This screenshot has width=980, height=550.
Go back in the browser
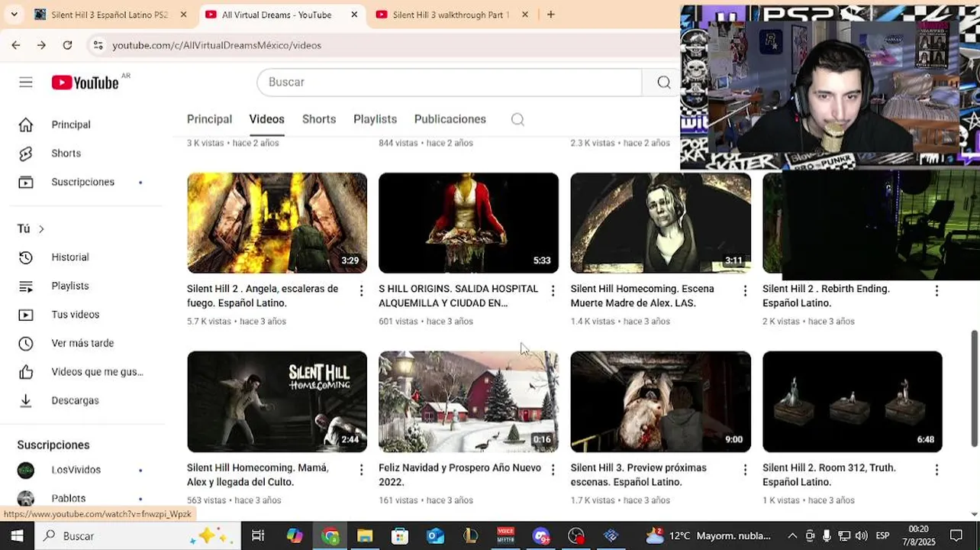pos(16,45)
